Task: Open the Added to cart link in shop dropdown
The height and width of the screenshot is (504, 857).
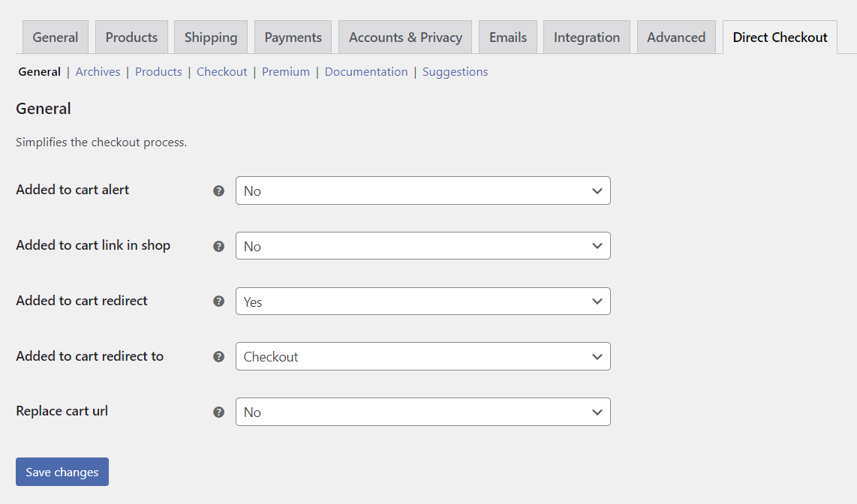Action: [x=422, y=245]
